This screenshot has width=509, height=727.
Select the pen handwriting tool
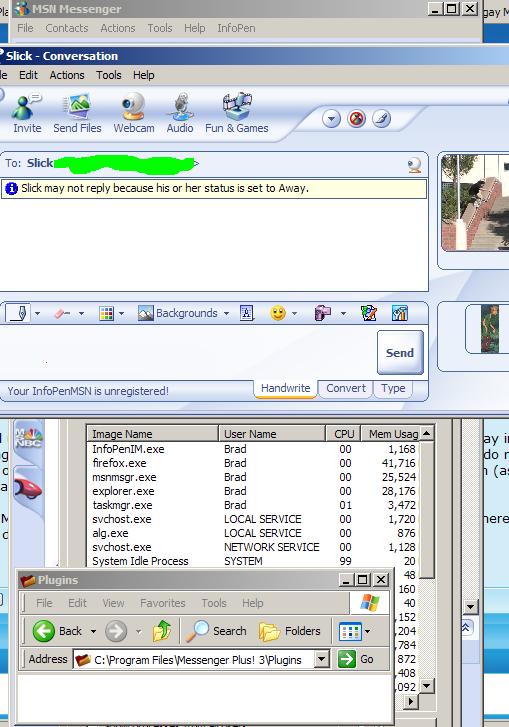[x=18, y=313]
